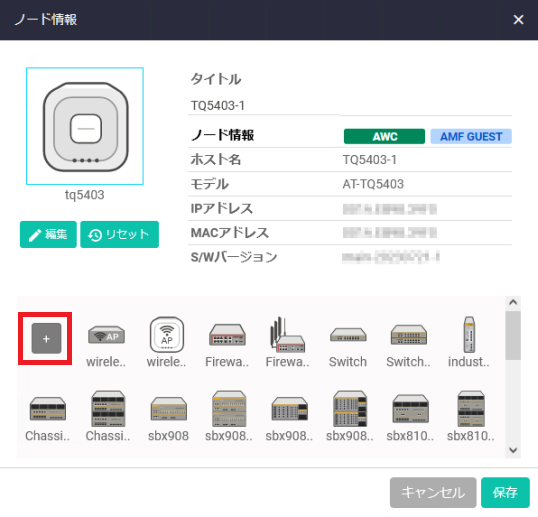Click the icon list scroll-down arrow
538x517 pixels.
(513, 450)
